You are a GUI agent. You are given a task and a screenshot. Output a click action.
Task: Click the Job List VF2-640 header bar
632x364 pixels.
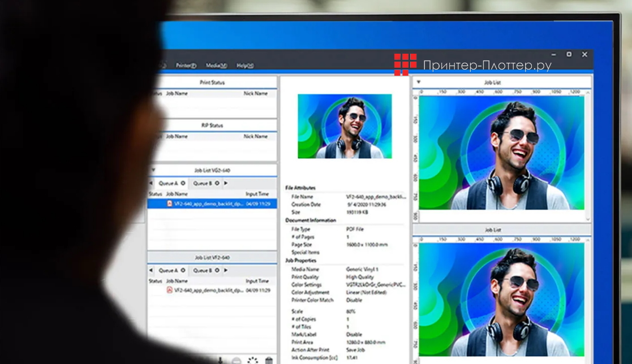tap(212, 257)
